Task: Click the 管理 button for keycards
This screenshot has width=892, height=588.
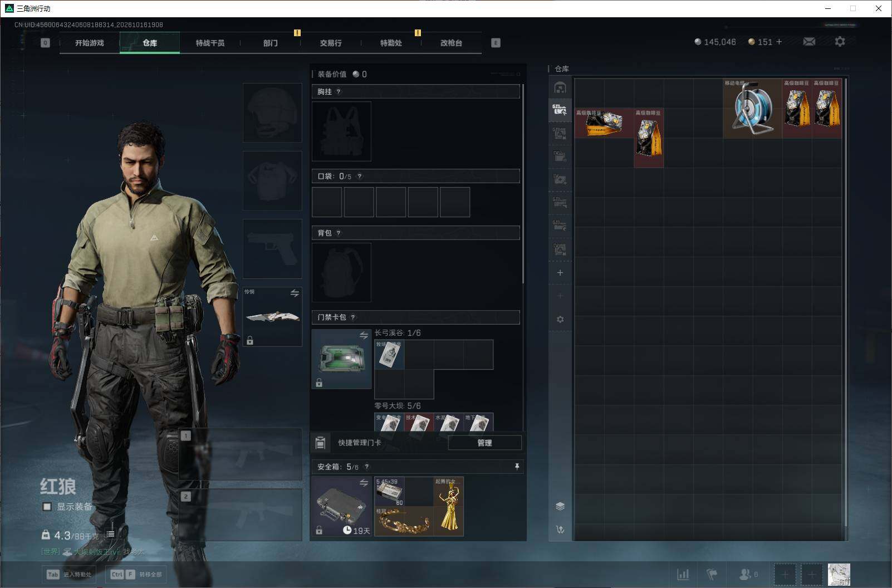Action: pos(484,443)
